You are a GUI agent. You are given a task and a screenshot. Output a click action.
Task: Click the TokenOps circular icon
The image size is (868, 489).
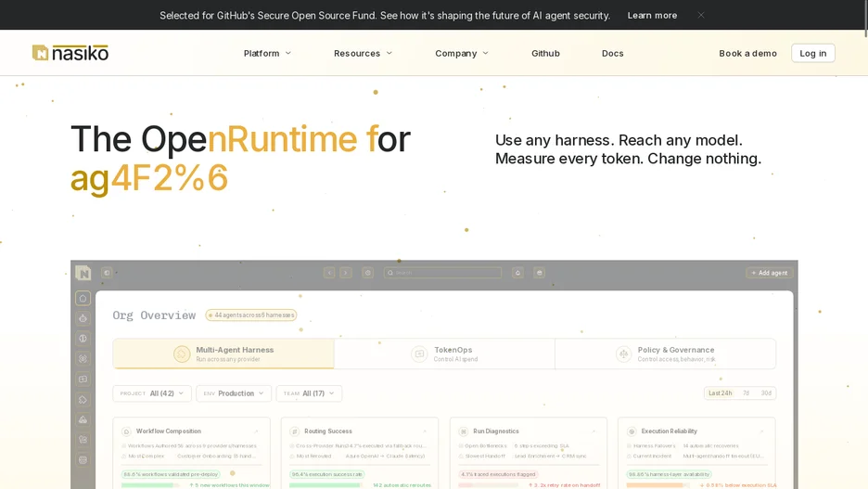click(419, 354)
